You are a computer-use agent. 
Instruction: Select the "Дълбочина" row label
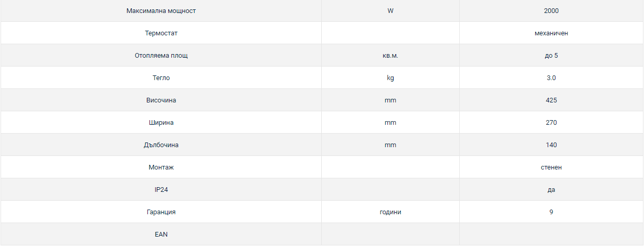point(161,145)
